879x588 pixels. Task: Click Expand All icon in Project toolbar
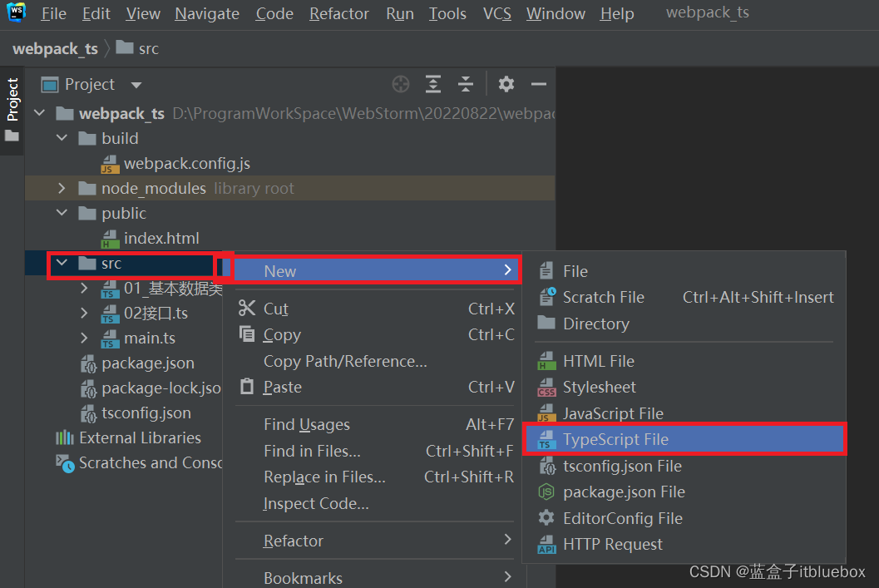pos(432,84)
